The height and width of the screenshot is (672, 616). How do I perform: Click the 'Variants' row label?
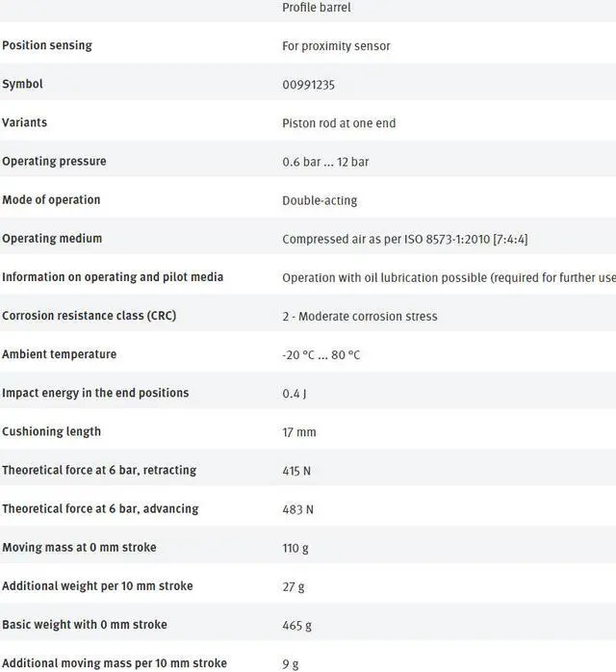[25, 122]
